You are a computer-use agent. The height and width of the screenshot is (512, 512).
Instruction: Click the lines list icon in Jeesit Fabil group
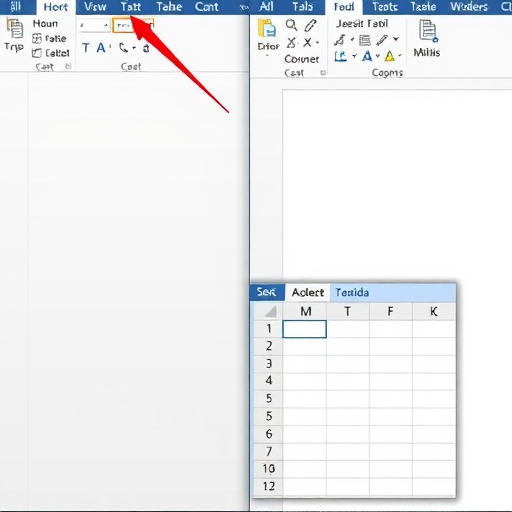click(x=365, y=40)
